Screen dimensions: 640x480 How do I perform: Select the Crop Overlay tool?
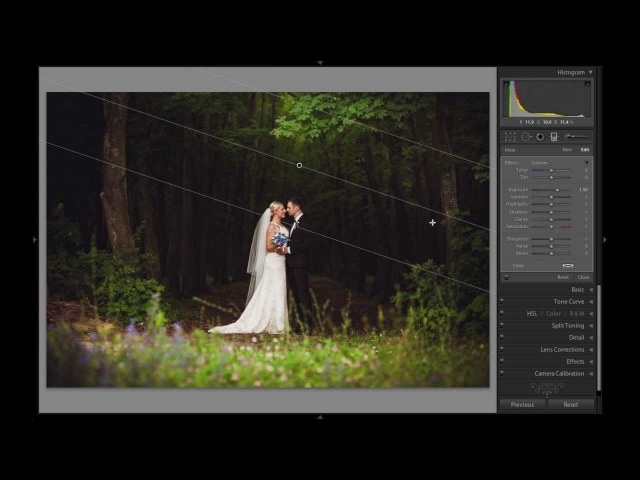coord(510,137)
